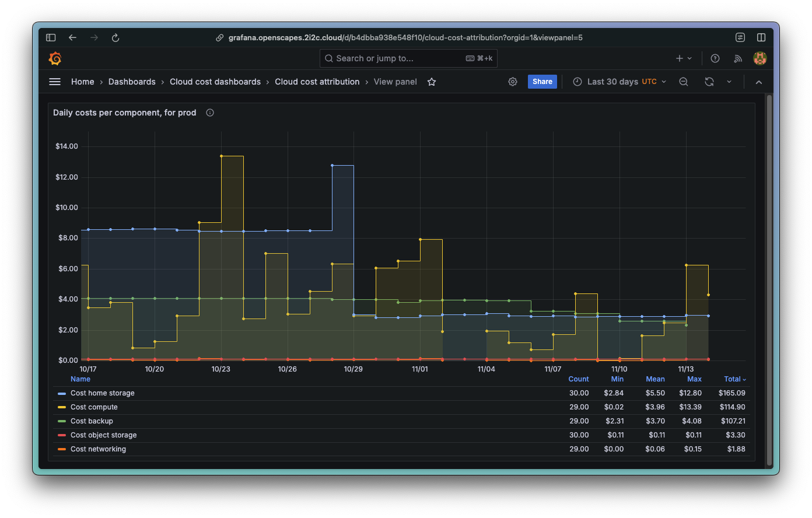Show panel info via the info icon
The image size is (812, 518).
pyautogui.click(x=209, y=113)
